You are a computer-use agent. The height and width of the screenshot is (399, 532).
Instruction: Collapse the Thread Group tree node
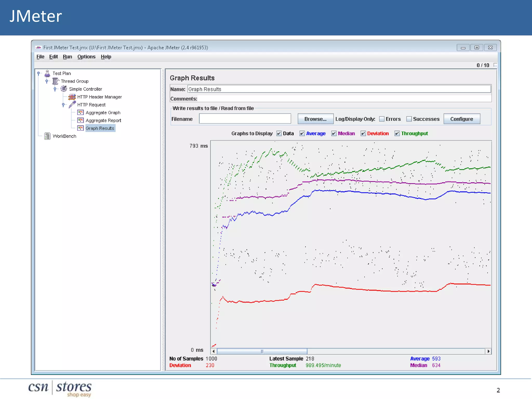tap(47, 81)
